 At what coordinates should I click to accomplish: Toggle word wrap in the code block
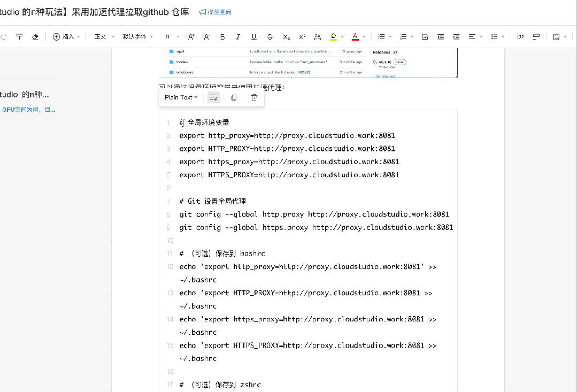pyautogui.click(x=213, y=97)
